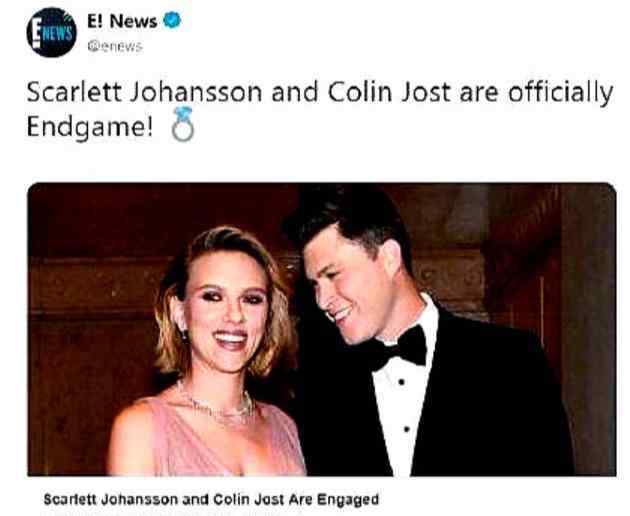
Task: Click 'Scarlett Johansson' in the tweet text
Action: pos(144,92)
